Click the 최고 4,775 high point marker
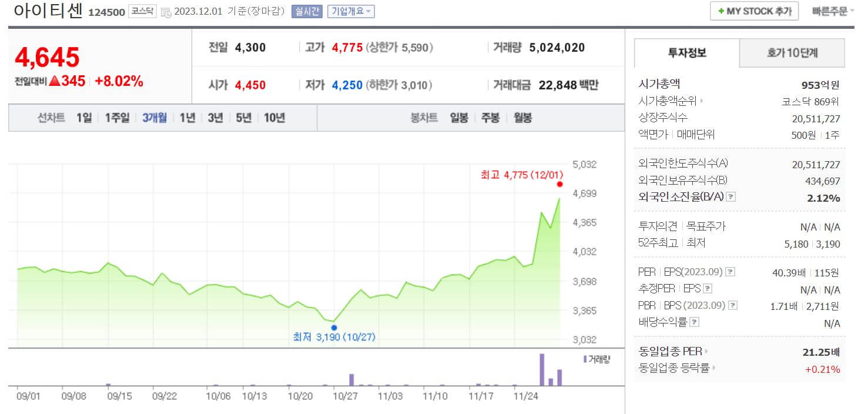The height and width of the screenshot is (414, 868). [x=559, y=184]
